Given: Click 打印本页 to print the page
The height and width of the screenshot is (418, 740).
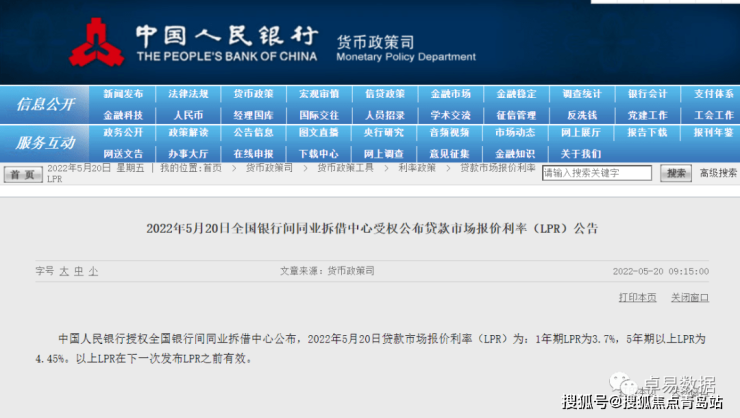Looking at the screenshot, I should (637, 297).
